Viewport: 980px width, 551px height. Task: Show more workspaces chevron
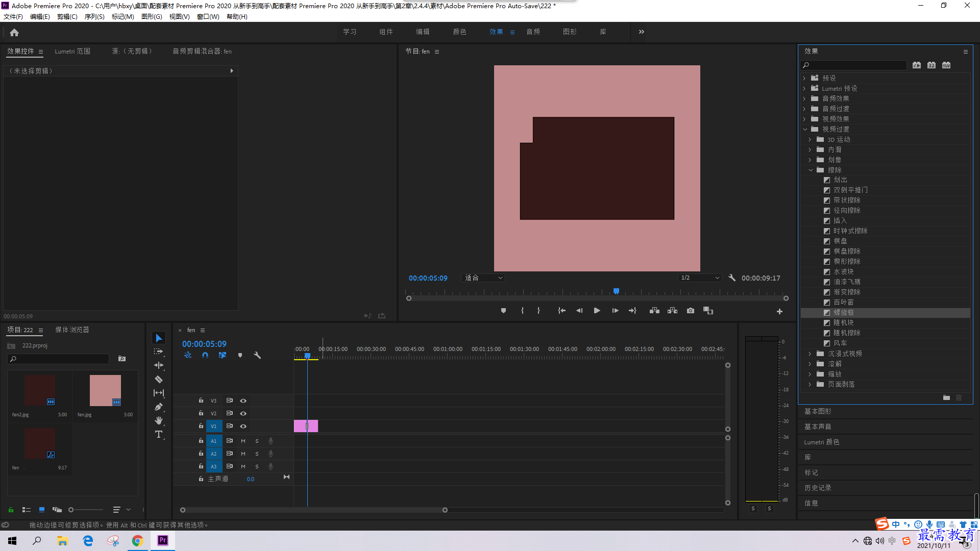pyautogui.click(x=641, y=32)
